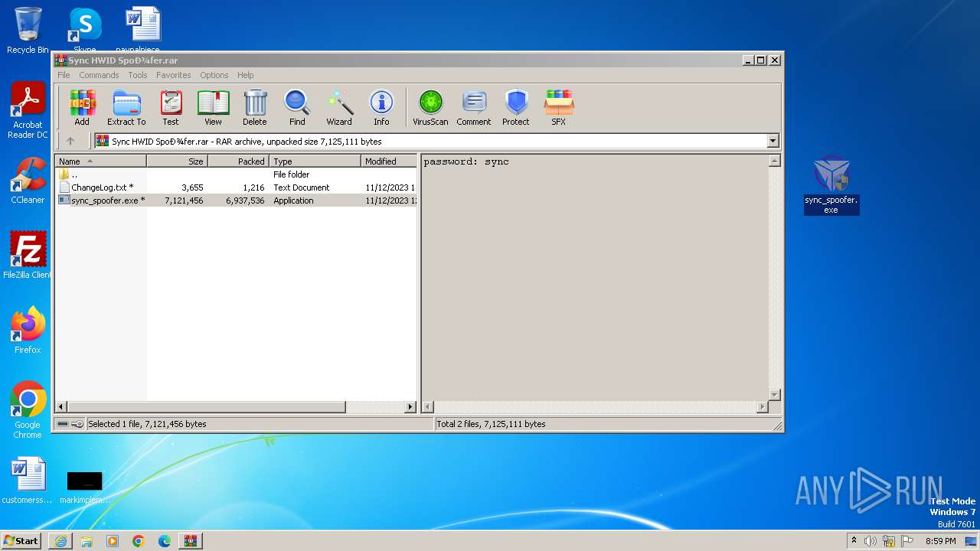The width and height of the screenshot is (980, 551).
Task: Click the Delete trash icon
Action: [255, 107]
